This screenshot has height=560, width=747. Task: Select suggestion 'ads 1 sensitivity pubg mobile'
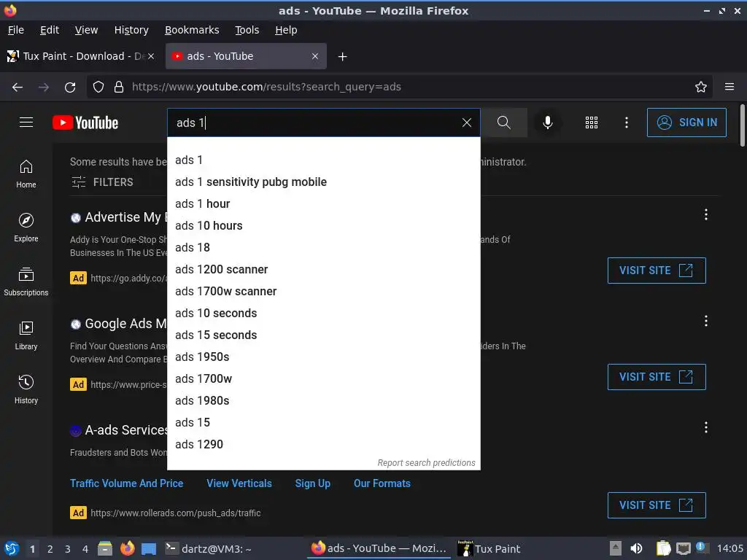[323, 182]
